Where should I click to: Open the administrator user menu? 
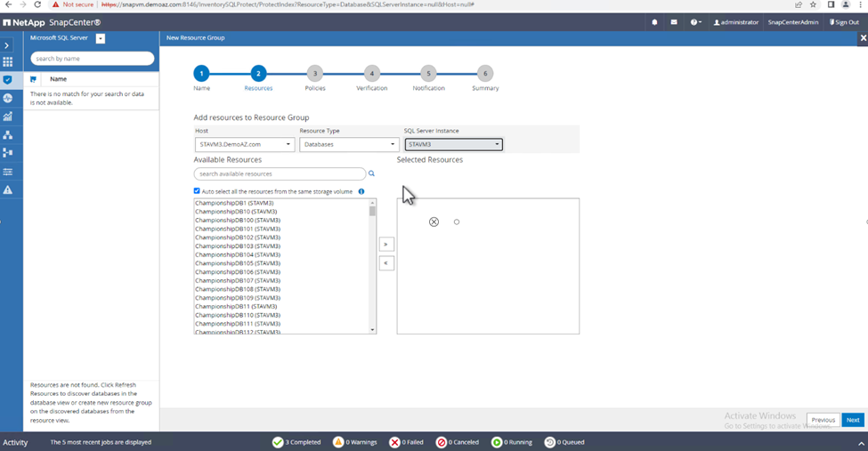(x=736, y=23)
